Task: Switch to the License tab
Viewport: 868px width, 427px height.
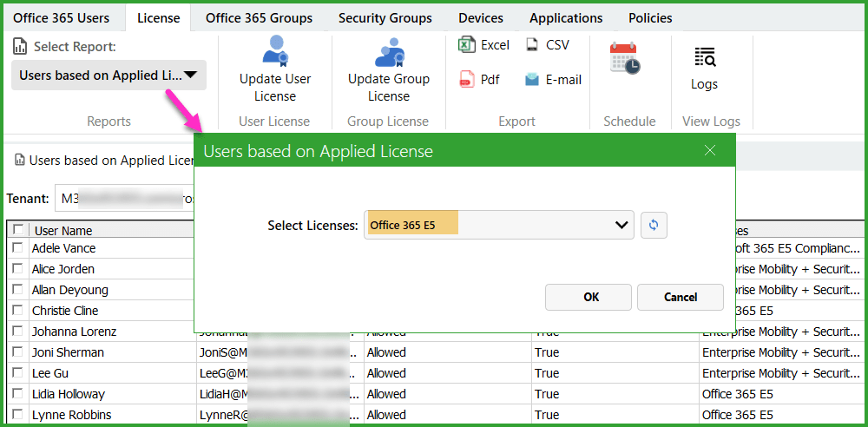Action: coord(158,17)
